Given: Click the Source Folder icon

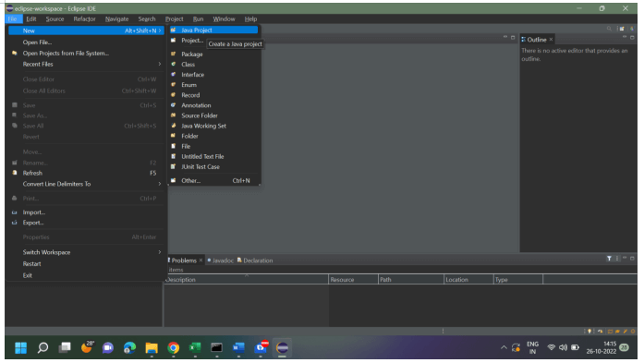Looking at the screenshot, I should point(174,115).
